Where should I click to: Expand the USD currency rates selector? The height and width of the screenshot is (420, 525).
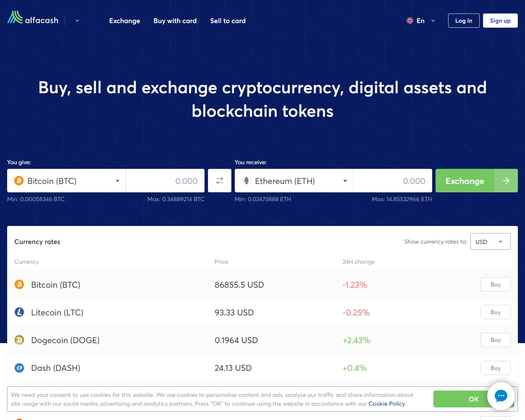pos(490,241)
